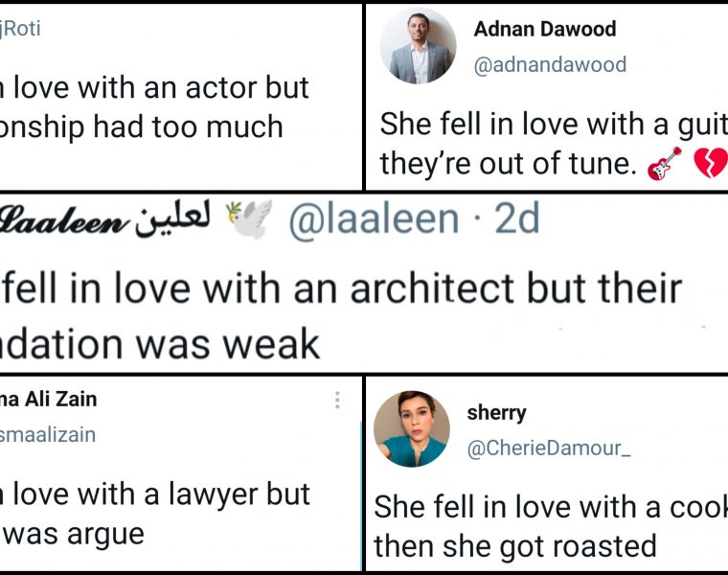Viewport: 728px width, 575px height.
Task: Click the dove emoji beside Laaleen's name
Action: click(x=249, y=219)
